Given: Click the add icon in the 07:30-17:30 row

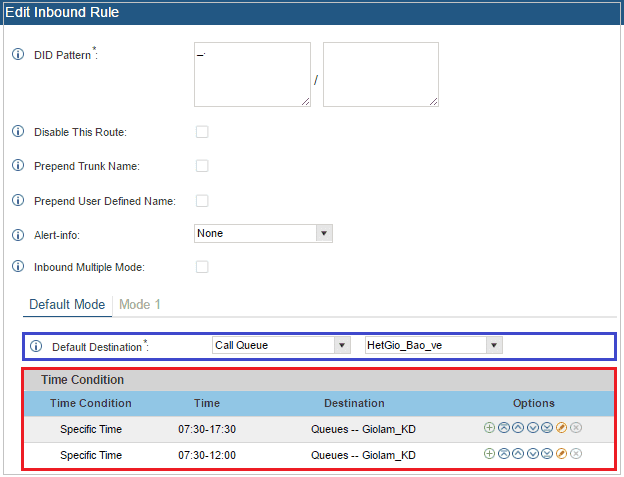Looking at the screenshot, I should (489, 427).
